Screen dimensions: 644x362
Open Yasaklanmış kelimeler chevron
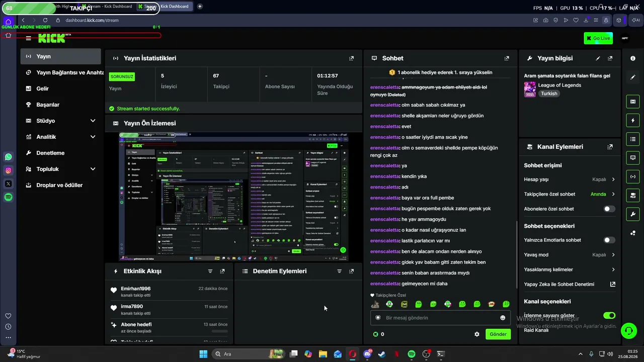point(613,269)
